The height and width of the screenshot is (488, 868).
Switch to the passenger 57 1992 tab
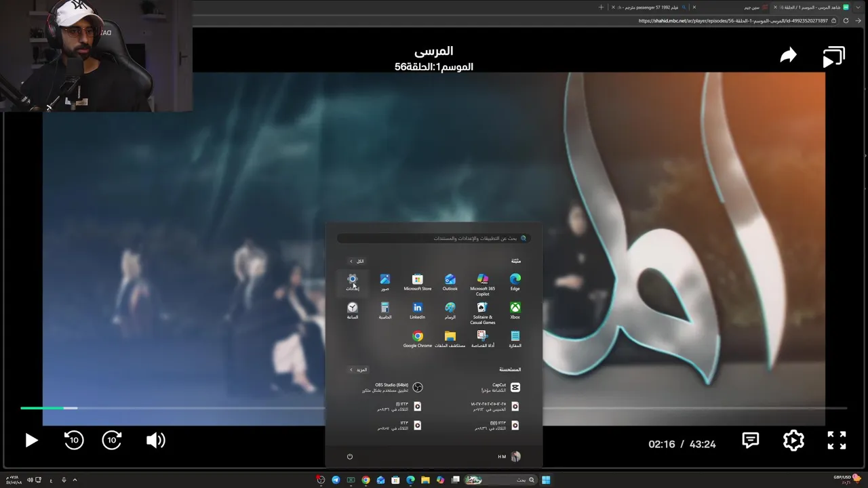click(x=648, y=7)
